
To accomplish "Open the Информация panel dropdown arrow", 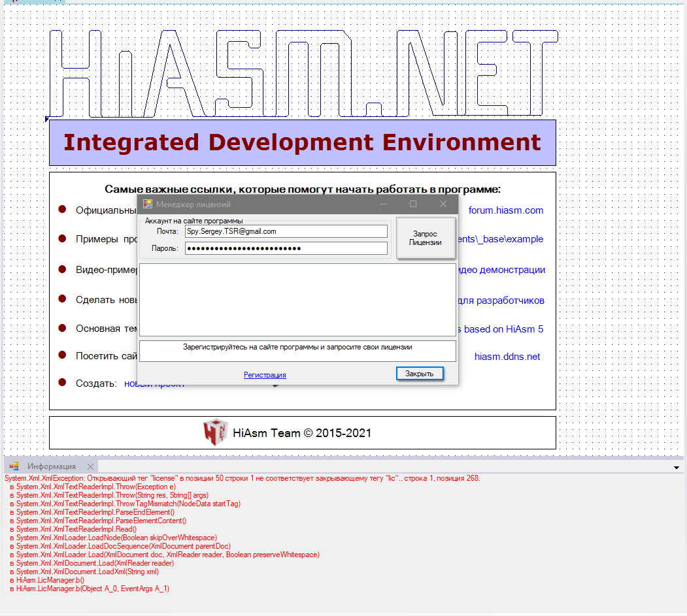I will pyautogui.click(x=677, y=468).
